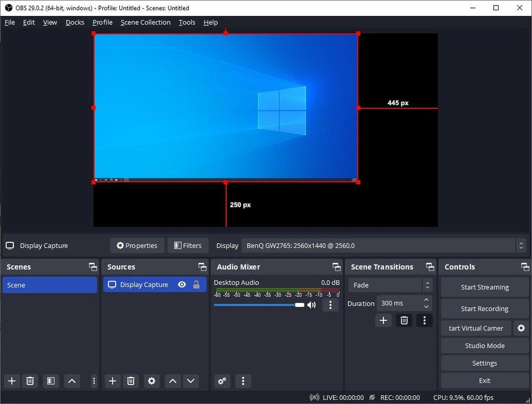
Task: Open the Scene Collection menu
Action: point(146,22)
